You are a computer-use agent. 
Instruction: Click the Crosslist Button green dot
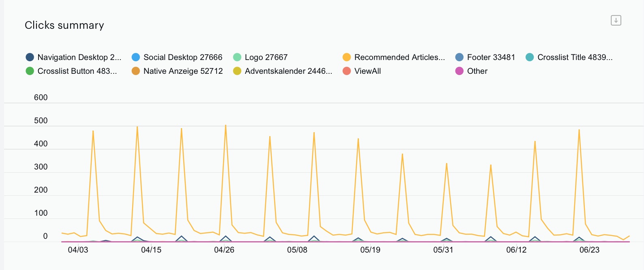click(30, 71)
